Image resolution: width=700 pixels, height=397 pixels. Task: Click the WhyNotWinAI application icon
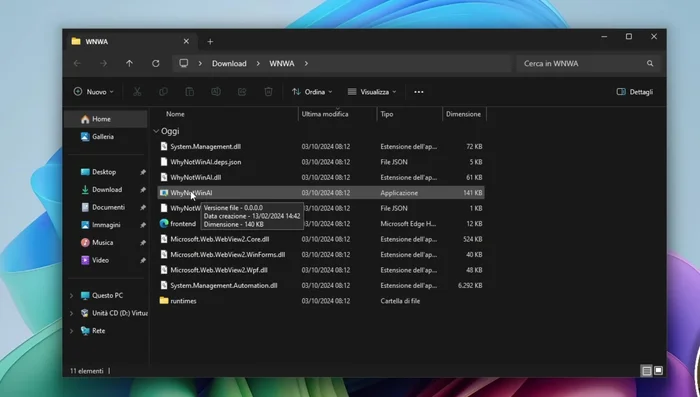pyautogui.click(x=164, y=192)
